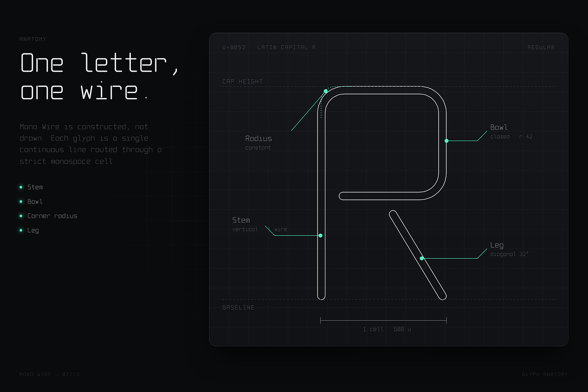Click the "One letter, one wire." headline

(x=100, y=77)
